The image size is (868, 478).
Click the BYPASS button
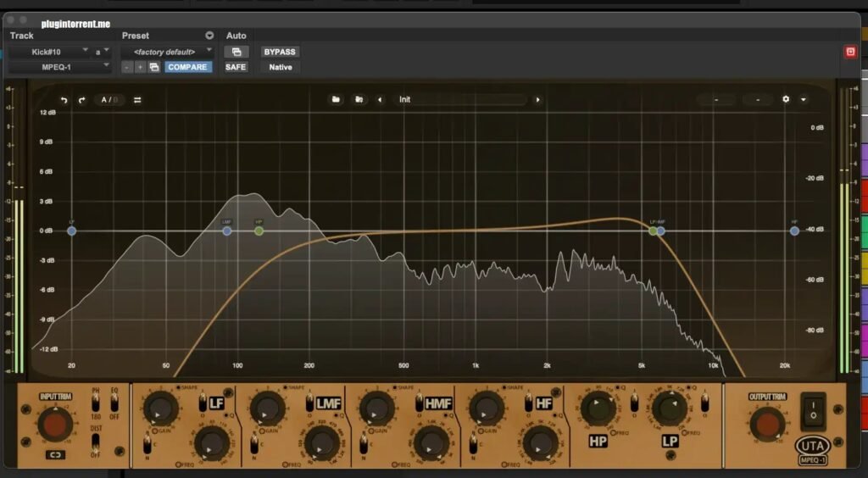(x=280, y=52)
